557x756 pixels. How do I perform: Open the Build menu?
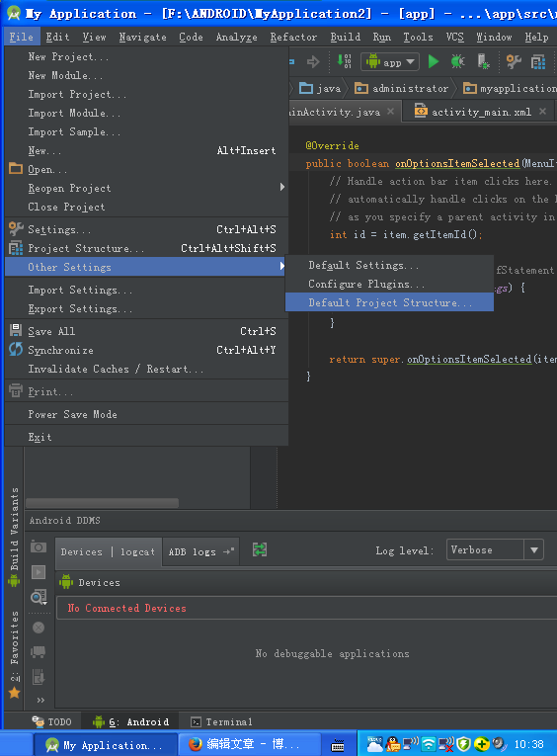coord(345,37)
